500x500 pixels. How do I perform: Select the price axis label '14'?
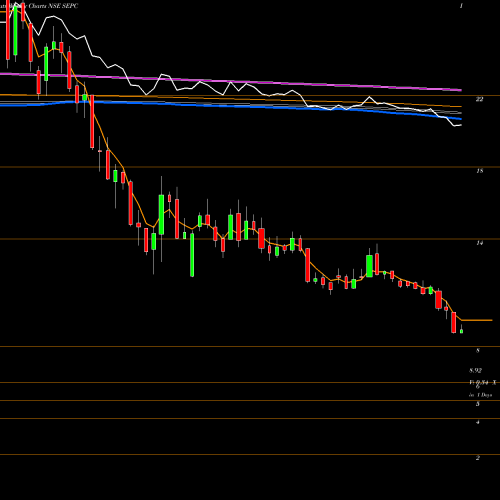[x=479, y=243]
